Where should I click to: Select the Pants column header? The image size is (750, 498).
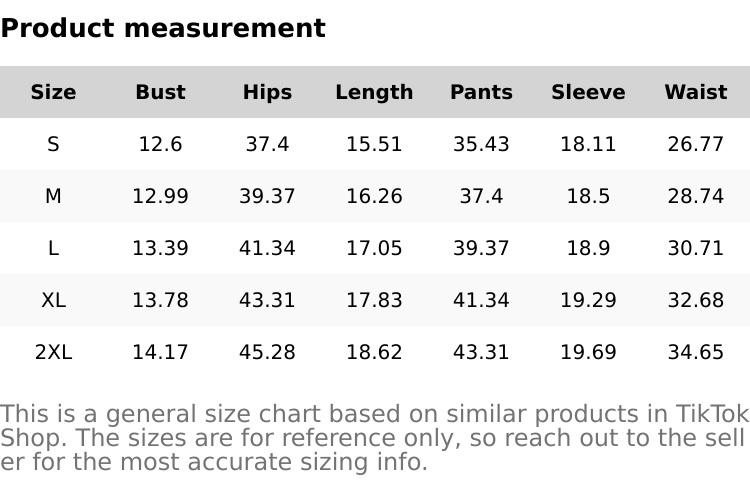point(481,92)
